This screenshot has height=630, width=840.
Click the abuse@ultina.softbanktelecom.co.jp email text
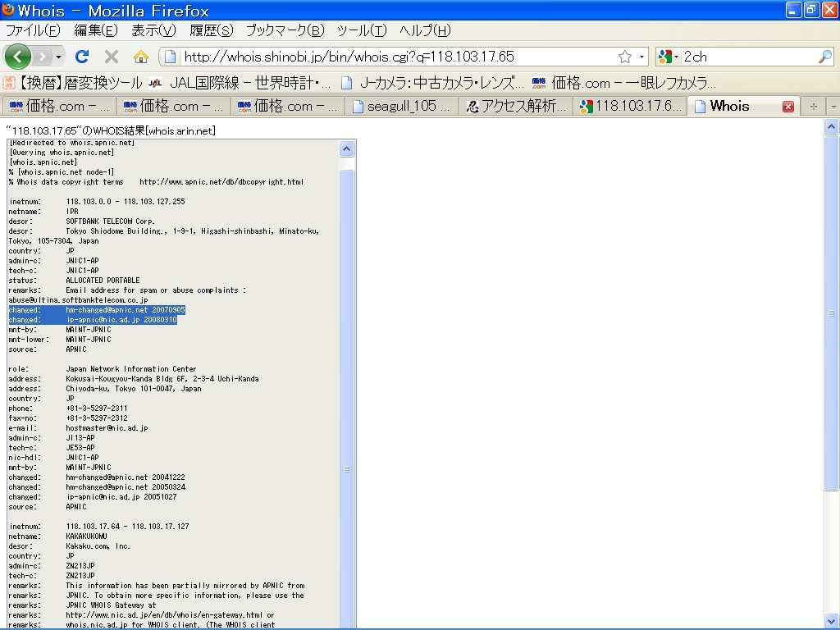point(78,300)
